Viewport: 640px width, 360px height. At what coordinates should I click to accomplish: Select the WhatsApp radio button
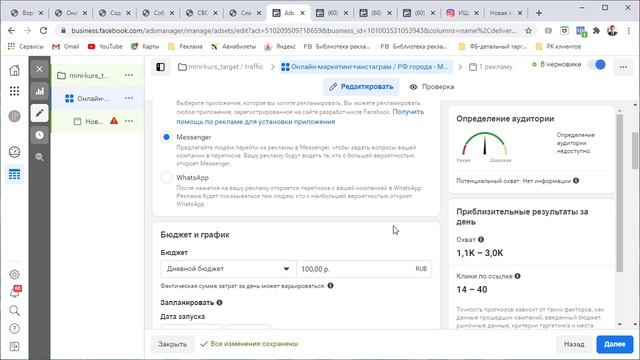(x=166, y=178)
